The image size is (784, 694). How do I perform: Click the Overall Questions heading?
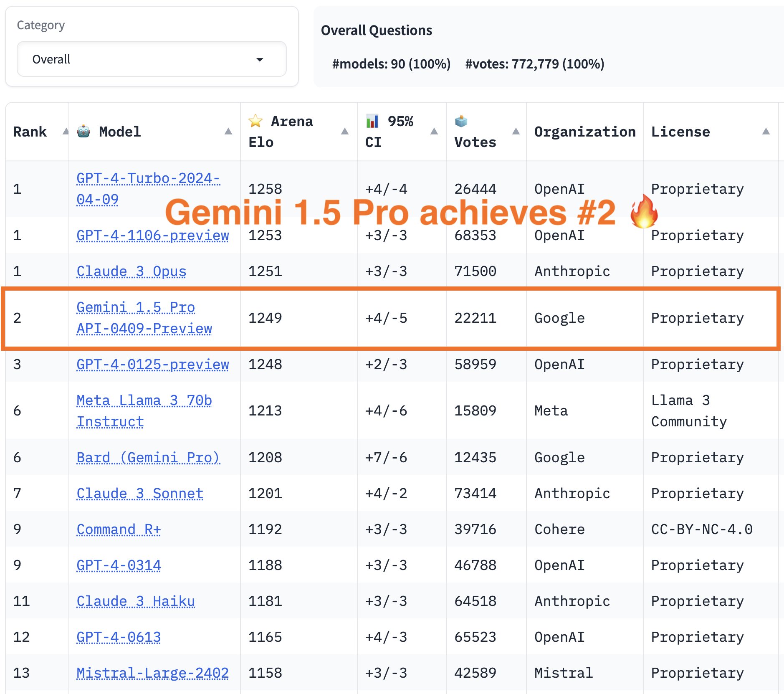tap(377, 30)
